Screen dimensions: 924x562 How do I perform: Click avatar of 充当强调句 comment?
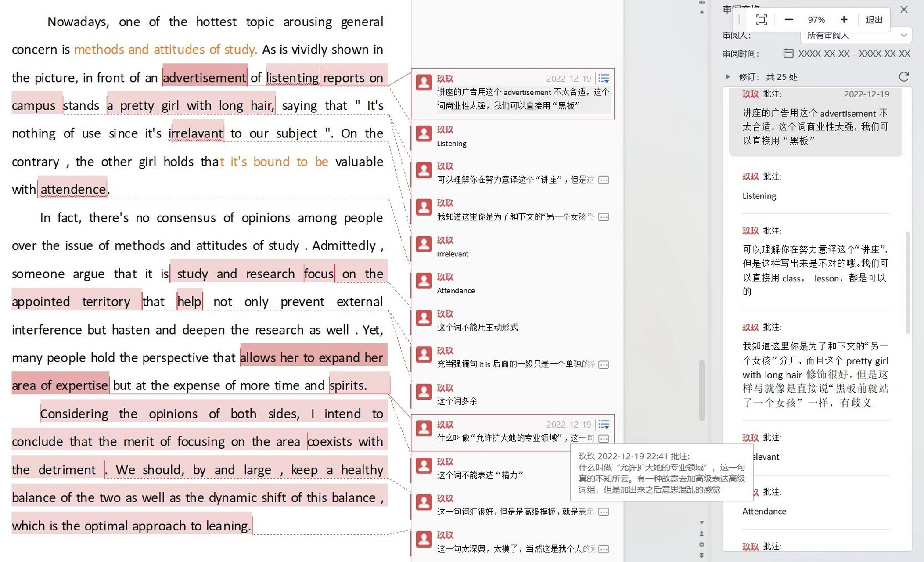(424, 354)
